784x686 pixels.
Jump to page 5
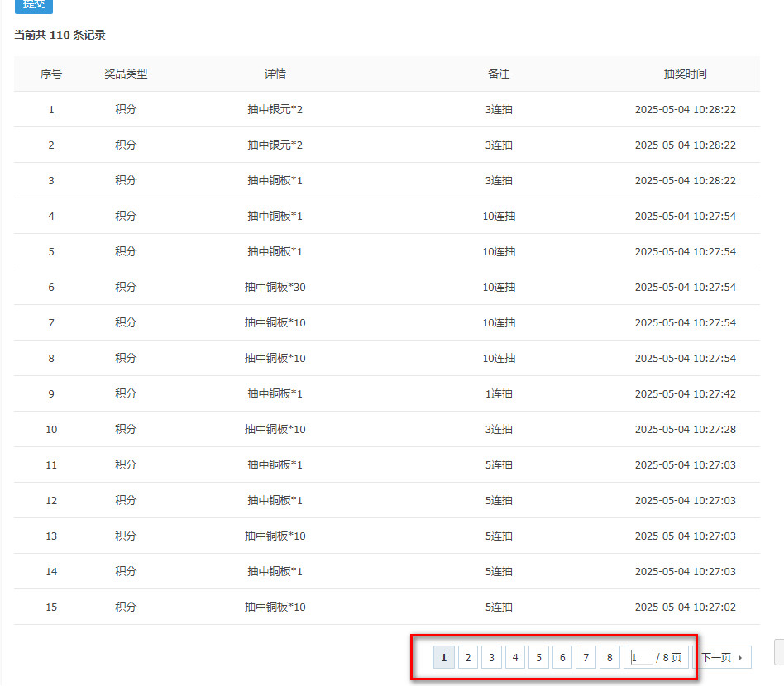[538, 658]
